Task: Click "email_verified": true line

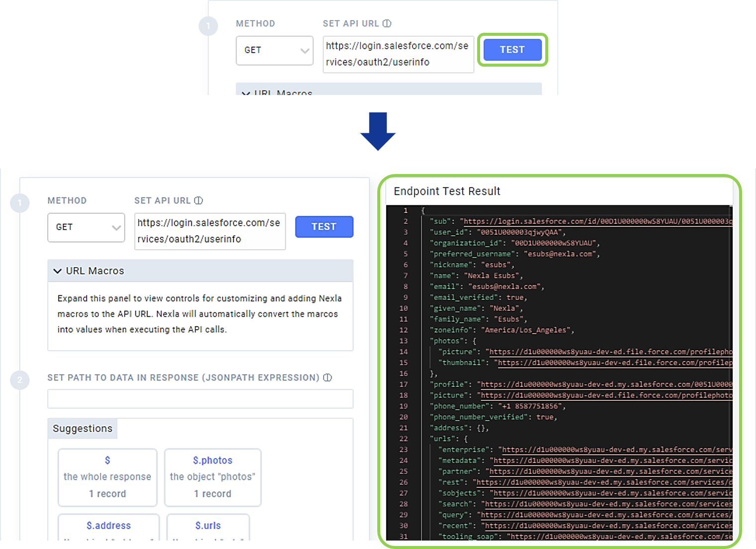Action: (x=478, y=297)
